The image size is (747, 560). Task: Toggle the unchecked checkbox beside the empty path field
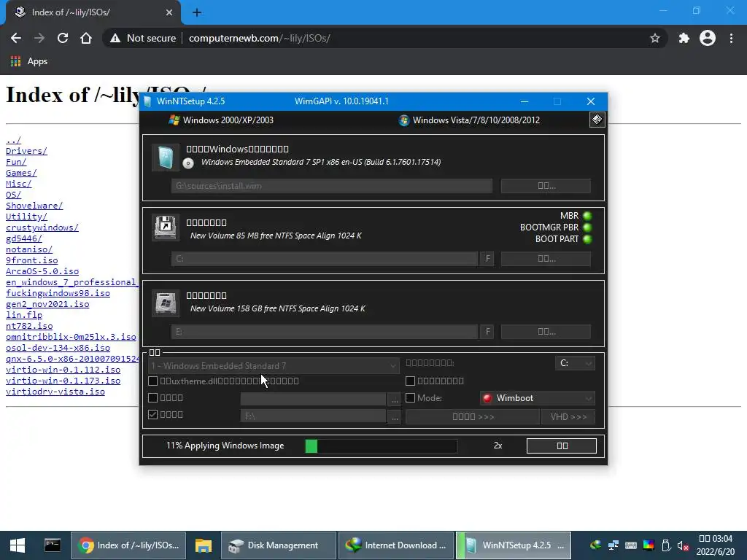(153, 397)
